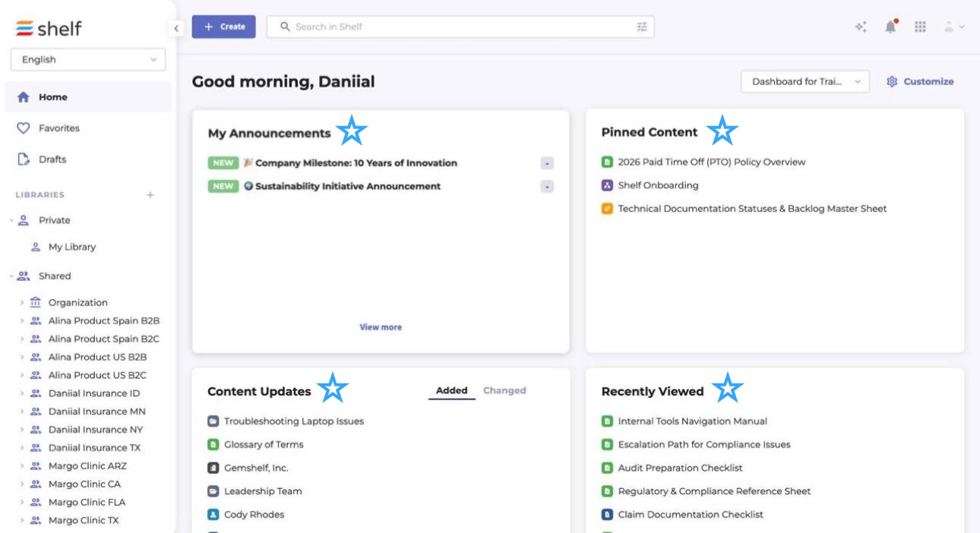Focus the Search in Shelf field
980x533 pixels.
coord(460,27)
